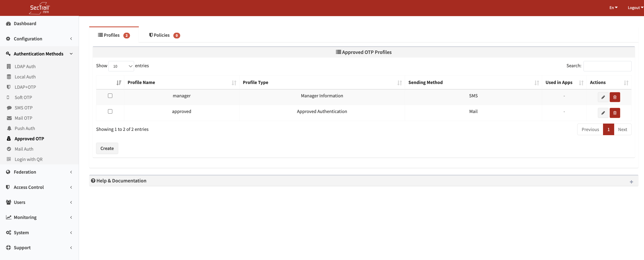
Task: Open Push Auth bell icon in sidebar
Action: [9, 128]
